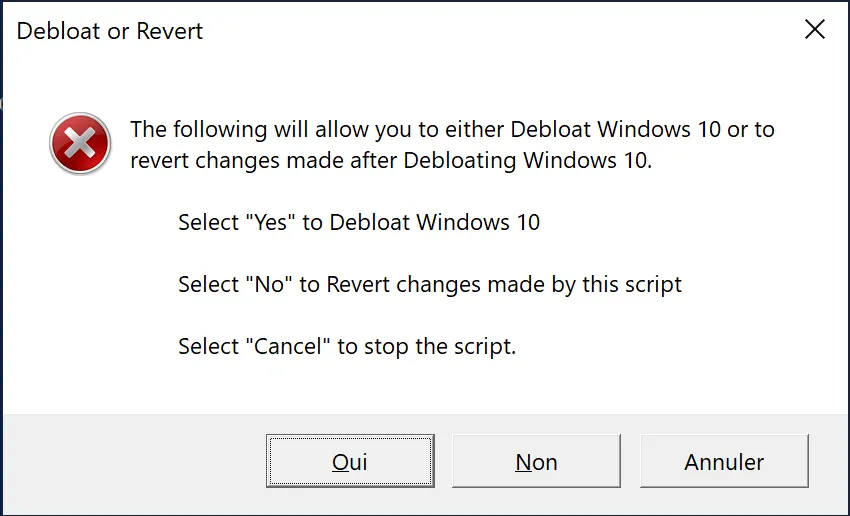The image size is (850, 516).
Task: Click the instruction line about reverting script changes
Action: (430, 285)
